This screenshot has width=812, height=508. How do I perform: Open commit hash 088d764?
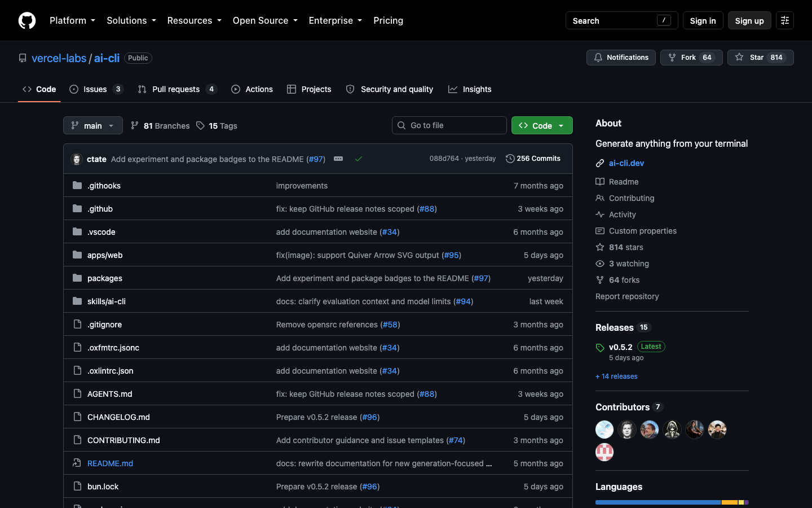click(444, 159)
